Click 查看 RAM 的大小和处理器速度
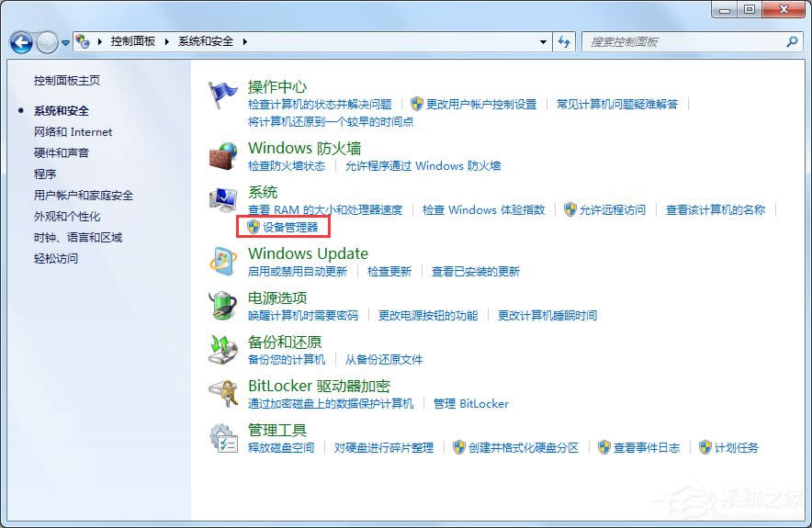Viewport: 812px width, 528px height. pyautogui.click(x=324, y=209)
